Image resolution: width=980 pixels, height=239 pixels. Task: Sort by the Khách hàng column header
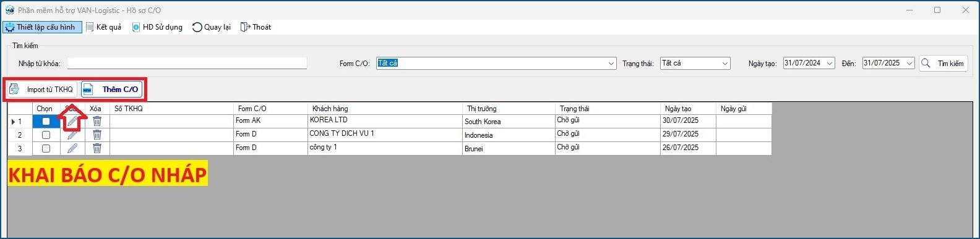(385, 109)
